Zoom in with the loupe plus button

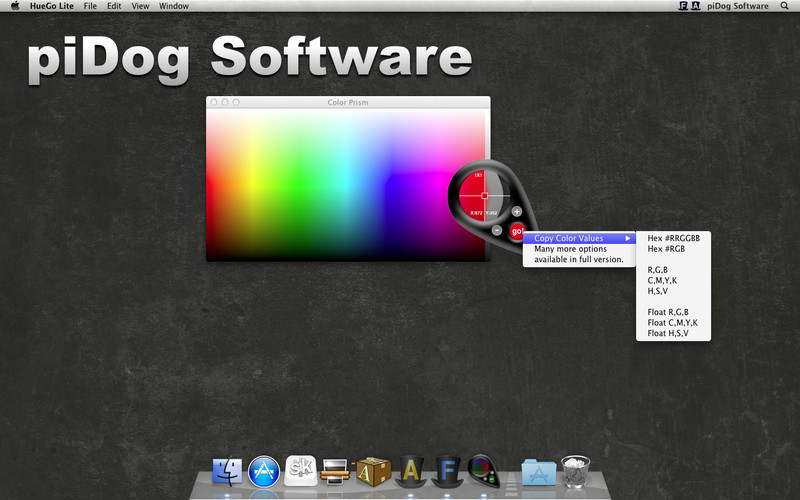[x=517, y=211]
